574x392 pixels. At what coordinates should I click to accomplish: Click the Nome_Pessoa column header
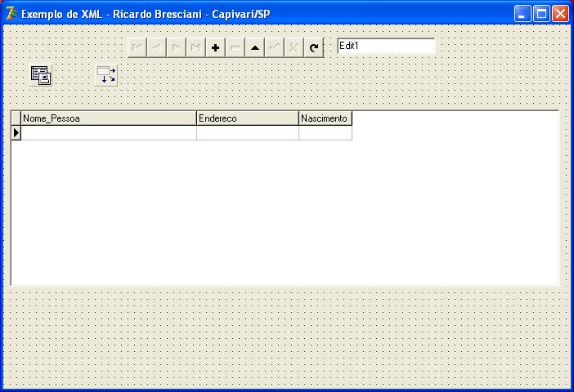(109, 118)
